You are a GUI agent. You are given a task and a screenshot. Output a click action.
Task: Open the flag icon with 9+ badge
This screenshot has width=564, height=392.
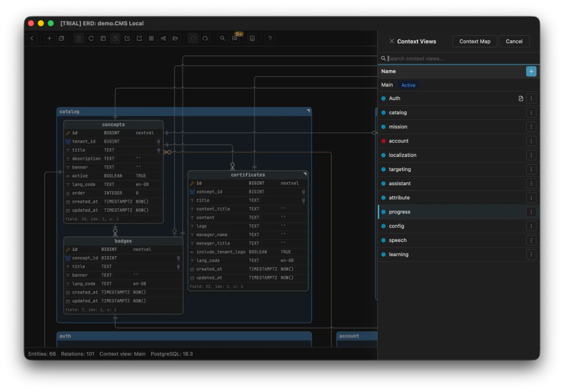(x=235, y=39)
